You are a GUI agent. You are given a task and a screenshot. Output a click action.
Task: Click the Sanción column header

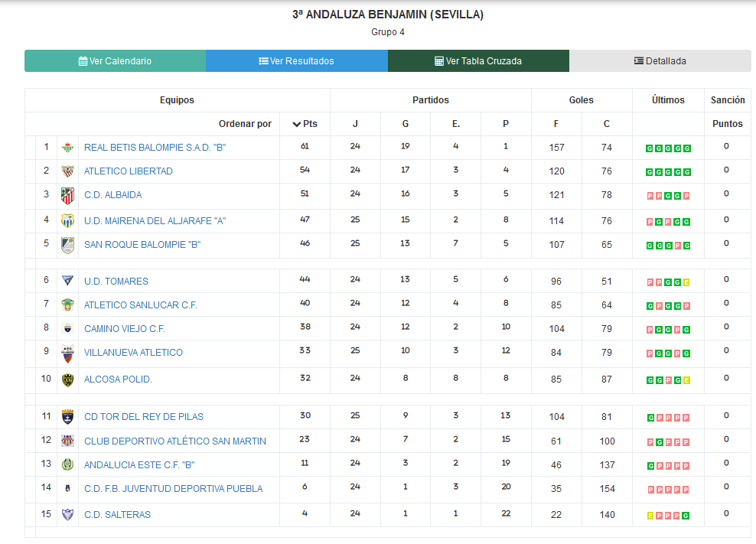click(728, 99)
